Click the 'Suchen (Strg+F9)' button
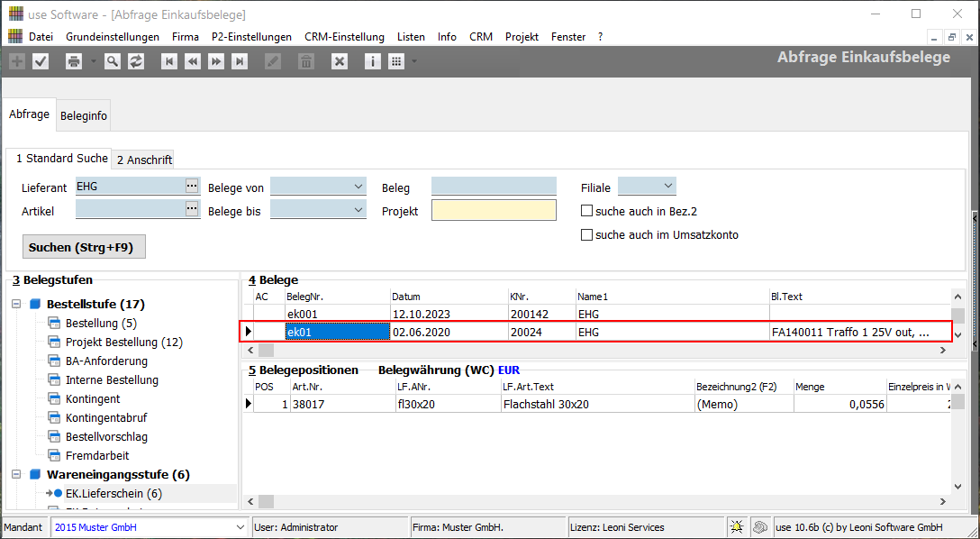Screen dimensions: 980x539 click(x=84, y=247)
